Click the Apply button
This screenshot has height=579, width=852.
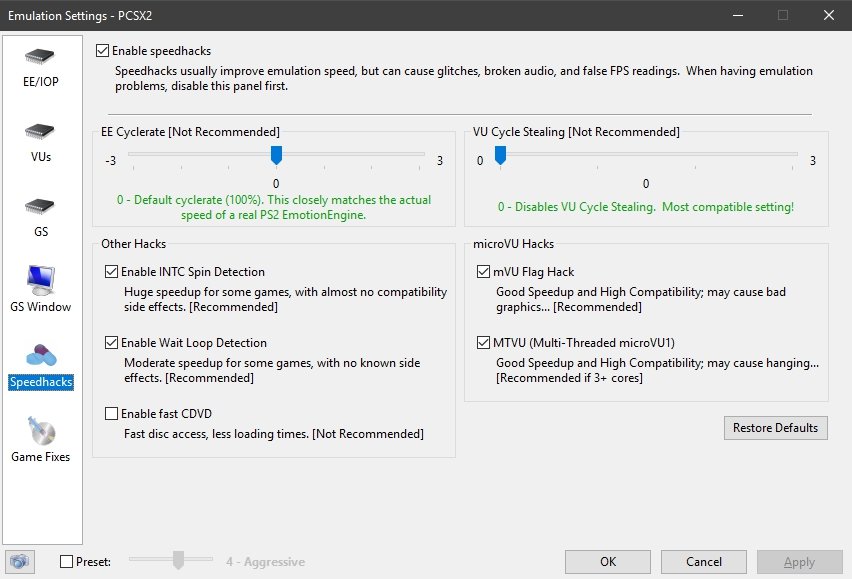(799, 562)
